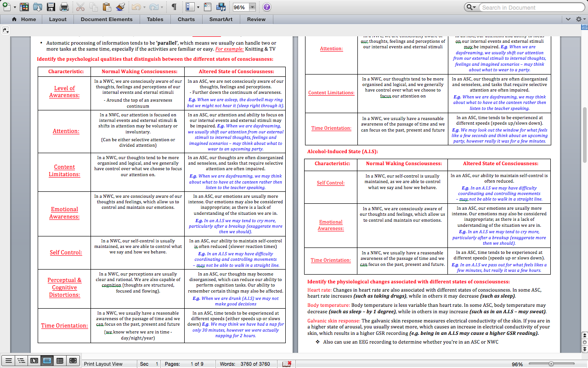The width and height of the screenshot is (588, 368).
Task: Open the Redo history dropdown arrow
Action: [x=161, y=7]
